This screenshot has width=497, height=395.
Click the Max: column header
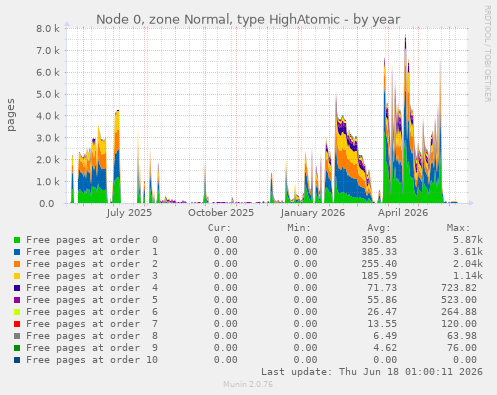coord(458,228)
